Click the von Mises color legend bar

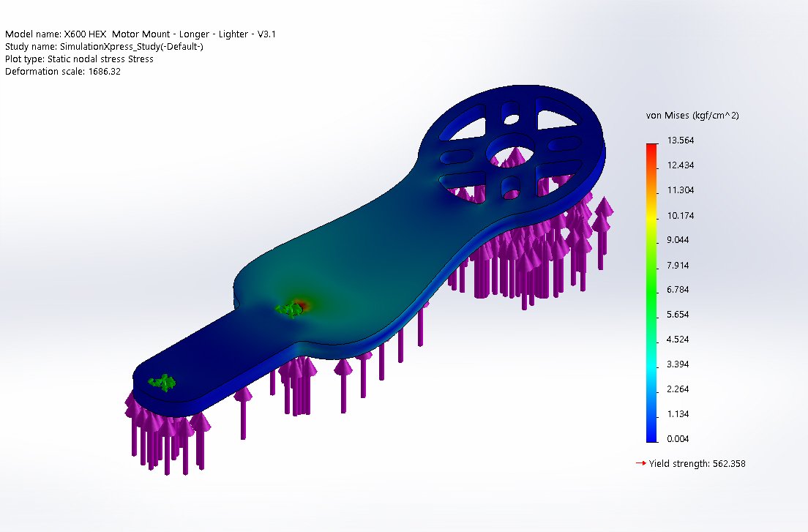(652, 293)
